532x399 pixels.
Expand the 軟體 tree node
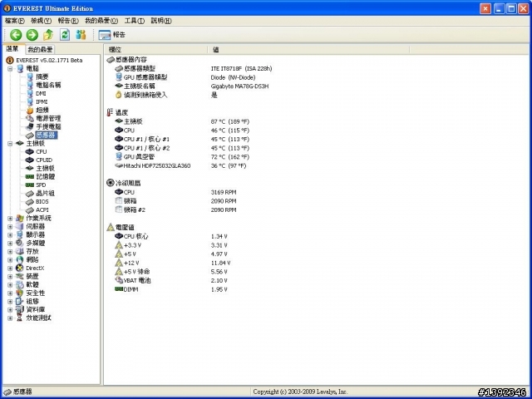[10, 284]
